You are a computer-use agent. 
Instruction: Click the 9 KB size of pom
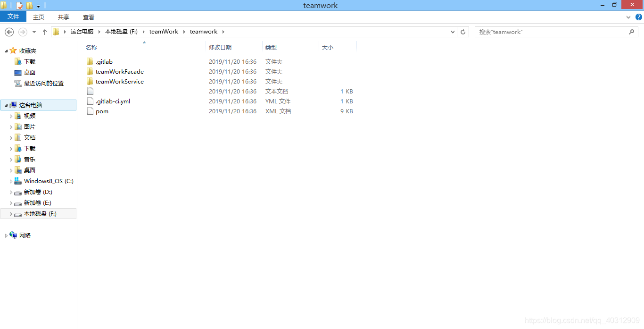point(347,111)
